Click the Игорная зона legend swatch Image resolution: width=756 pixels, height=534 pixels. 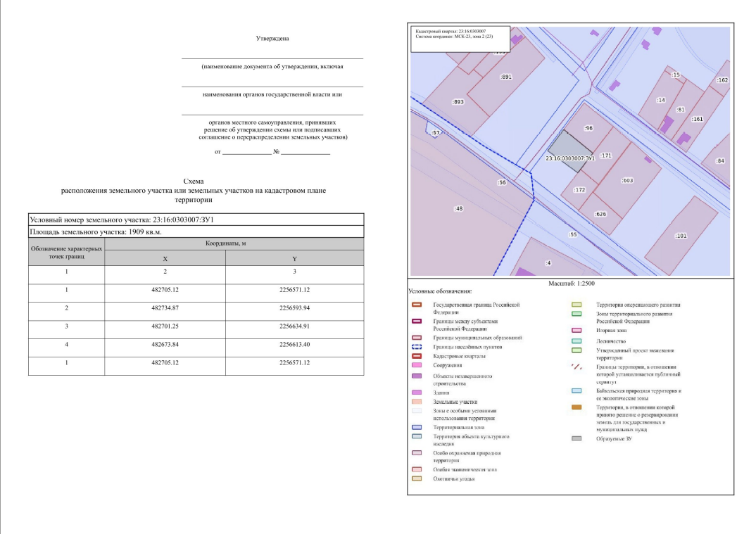pos(577,330)
